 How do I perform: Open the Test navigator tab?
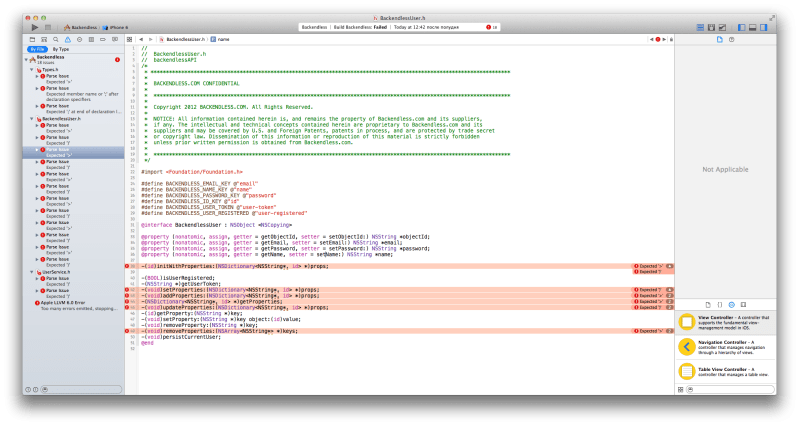coord(79,39)
